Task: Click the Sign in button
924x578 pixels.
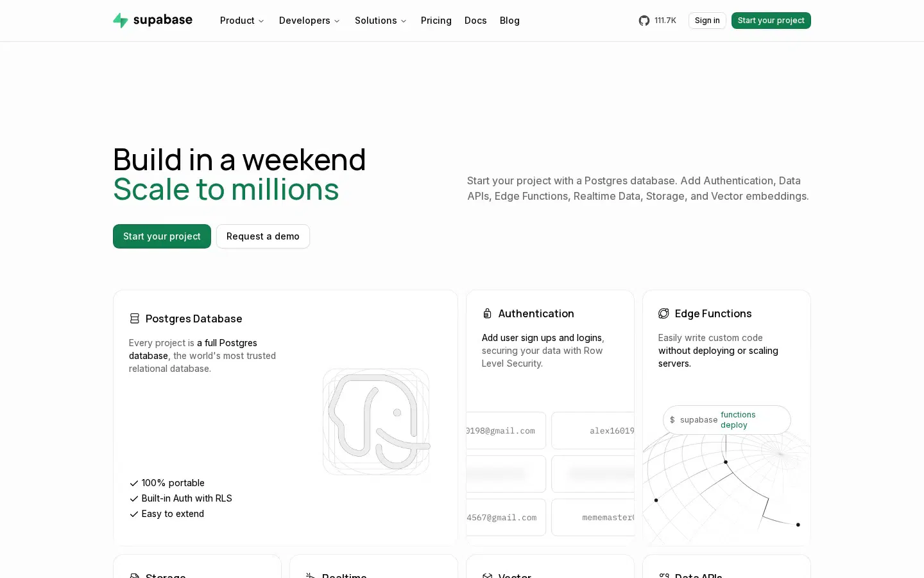Action: pos(707,21)
